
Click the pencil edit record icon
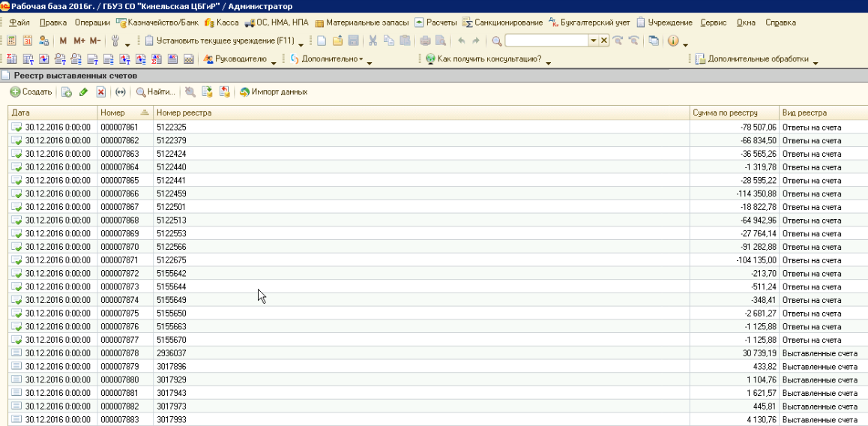coord(83,92)
